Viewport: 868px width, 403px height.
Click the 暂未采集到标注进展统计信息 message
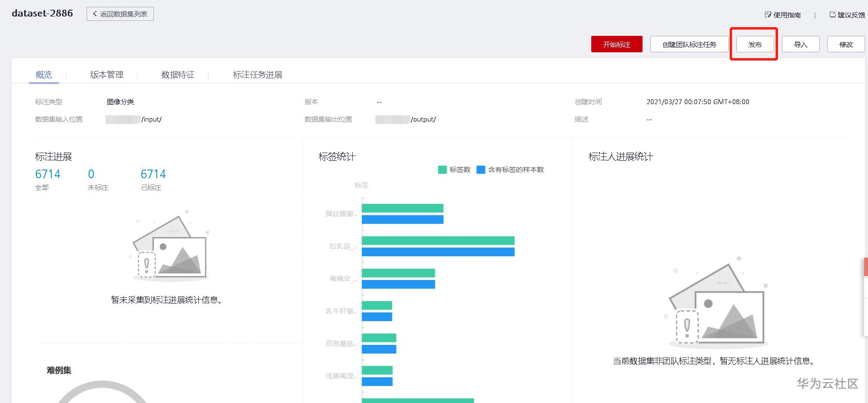168,300
